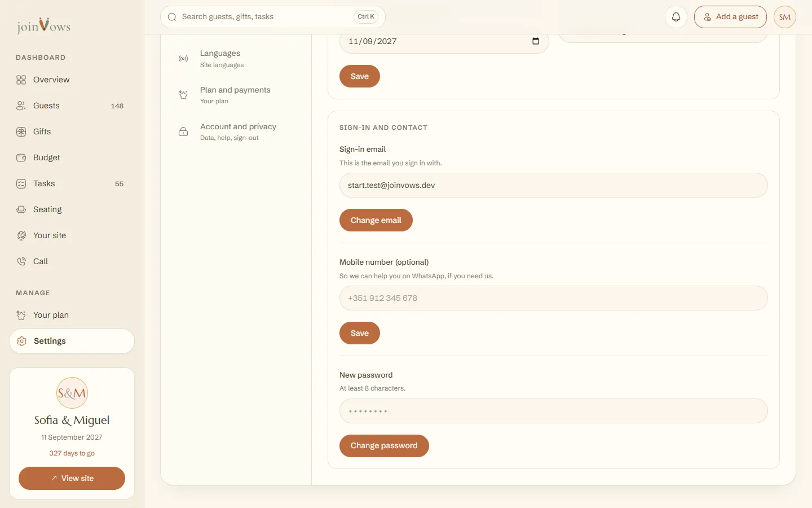Select the Languages settings section
The width and height of the screenshot is (812, 508).
(237, 59)
